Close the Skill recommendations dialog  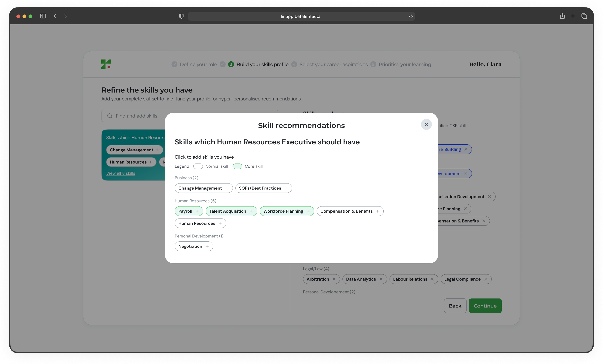pos(426,124)
